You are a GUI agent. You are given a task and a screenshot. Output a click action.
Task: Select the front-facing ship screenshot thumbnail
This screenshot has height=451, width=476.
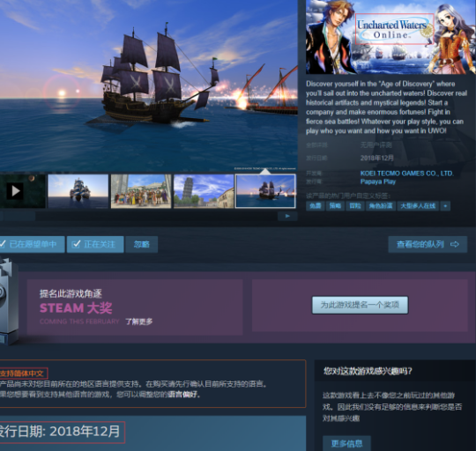pyautogui.click(x=78, y=191)
